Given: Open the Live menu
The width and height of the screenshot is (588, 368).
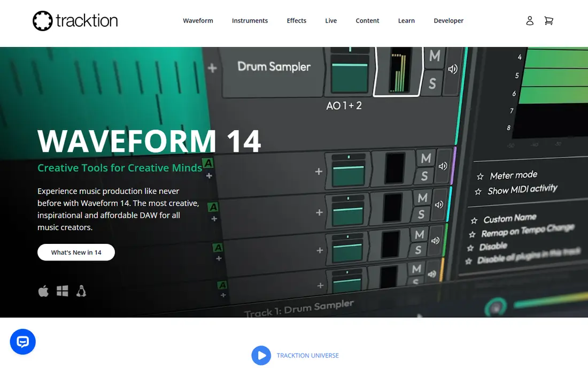Looking at the screenshot, I should point(331,21).
